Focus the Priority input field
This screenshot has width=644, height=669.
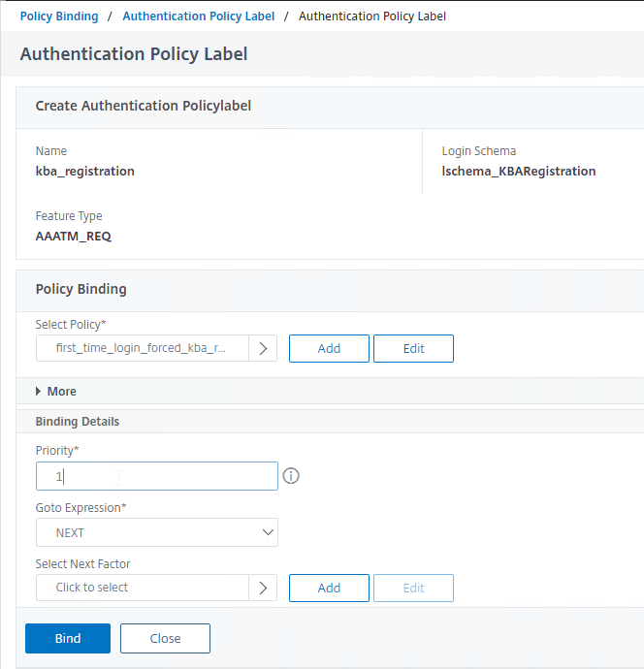[157, 476]
